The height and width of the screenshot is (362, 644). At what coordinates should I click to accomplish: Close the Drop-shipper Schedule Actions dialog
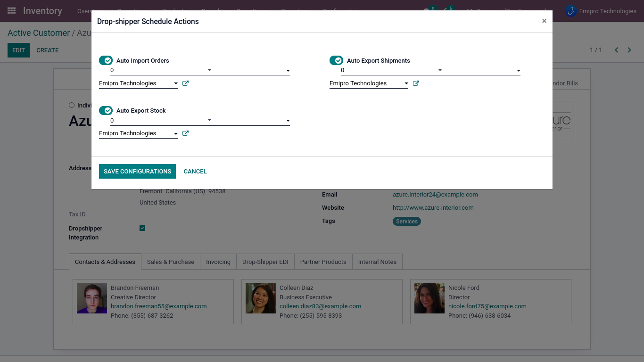point(544,21)
